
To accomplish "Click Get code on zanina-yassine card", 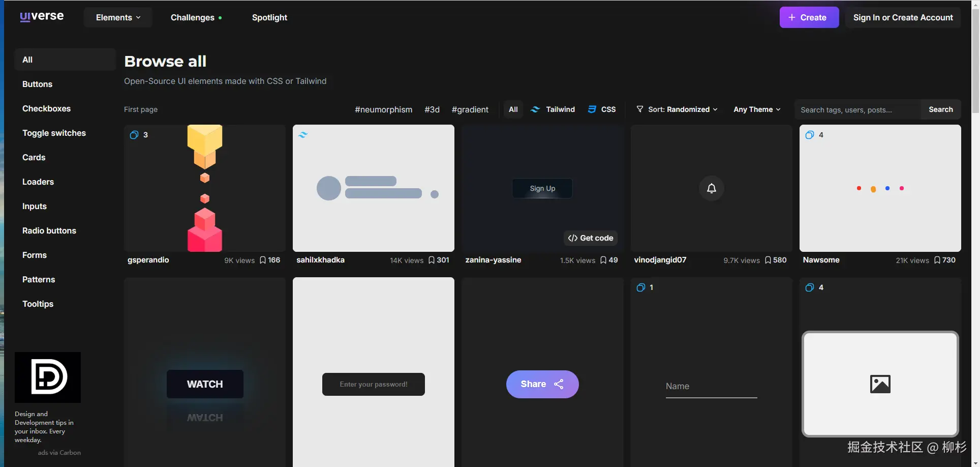I will tap(591, 238).
